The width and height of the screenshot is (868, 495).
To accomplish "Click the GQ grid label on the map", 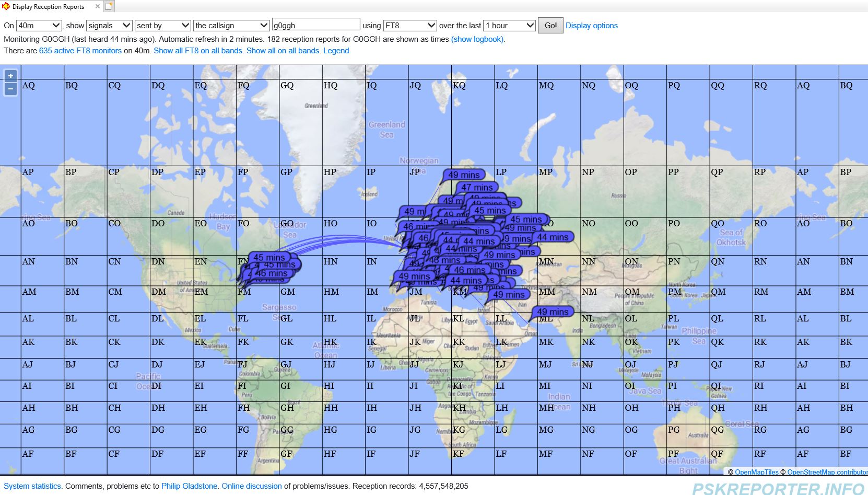I will (287, 85).
